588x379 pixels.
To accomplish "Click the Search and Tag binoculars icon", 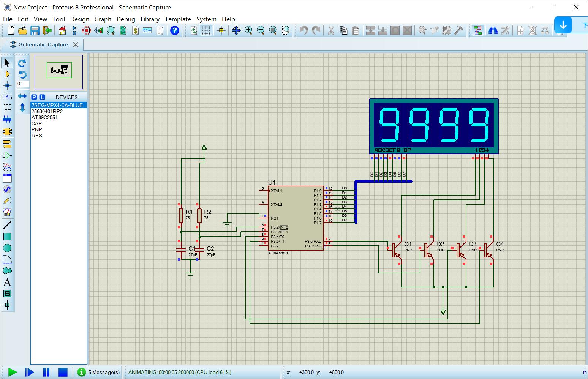I will point(493,30).
